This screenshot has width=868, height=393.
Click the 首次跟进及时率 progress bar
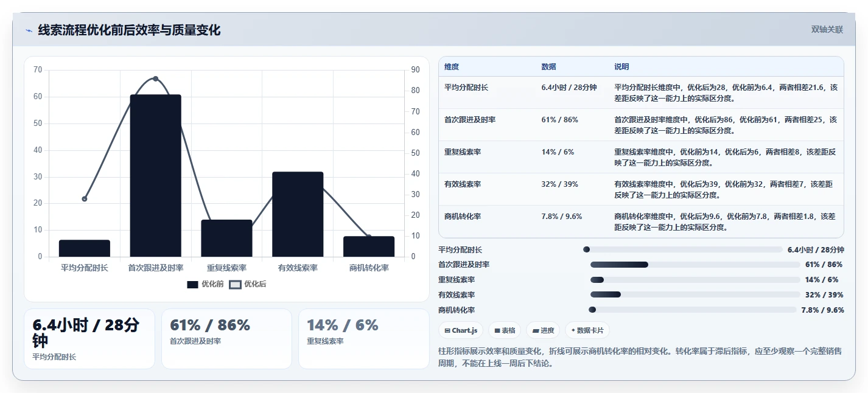point(695,265)
